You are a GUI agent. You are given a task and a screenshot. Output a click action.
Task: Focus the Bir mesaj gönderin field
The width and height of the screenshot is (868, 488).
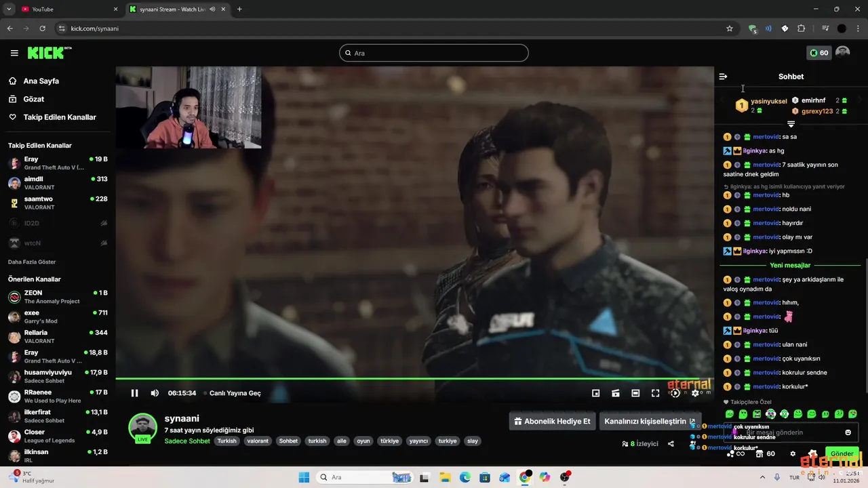(x=791, y=432)
